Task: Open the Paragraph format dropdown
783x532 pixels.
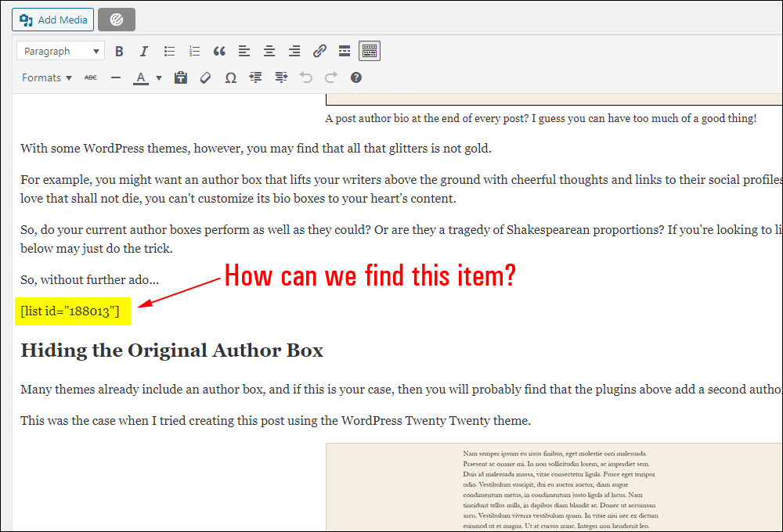Action: (60, 51)
